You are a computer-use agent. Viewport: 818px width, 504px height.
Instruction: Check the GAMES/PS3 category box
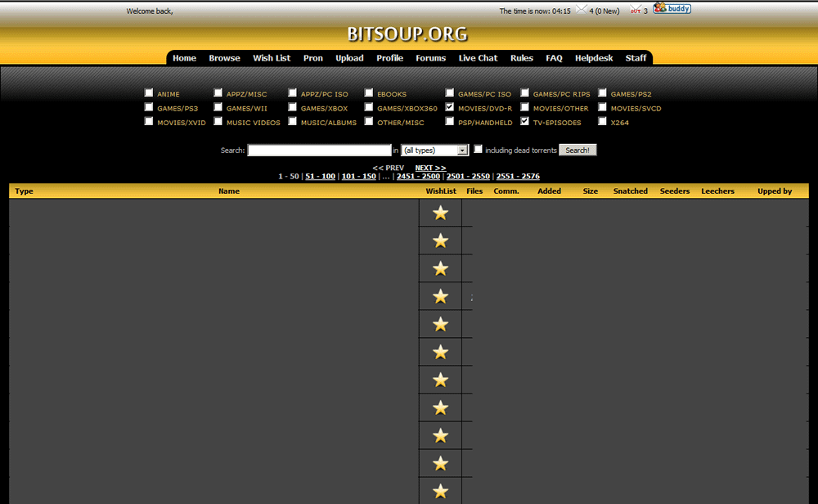[x=149, y=107]
